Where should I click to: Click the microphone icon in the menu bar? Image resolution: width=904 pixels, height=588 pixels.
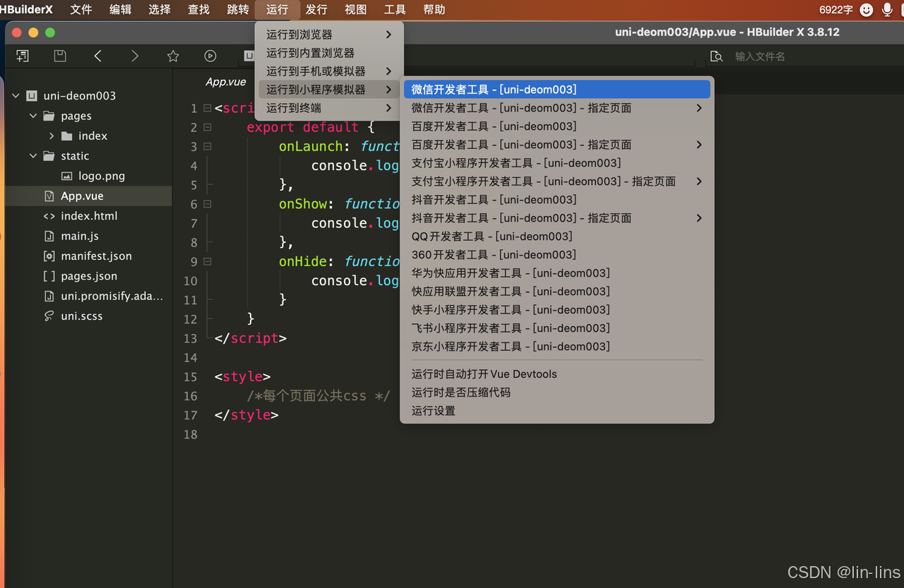pyautogui.click(x=887, y=9)
